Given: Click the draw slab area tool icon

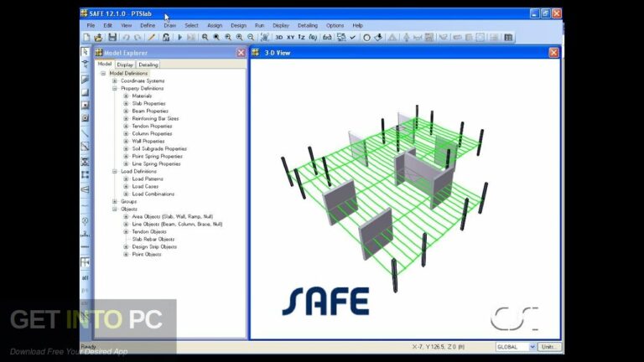Looking at the screenshot, I should pyautogui.click(x=85, y=80).
